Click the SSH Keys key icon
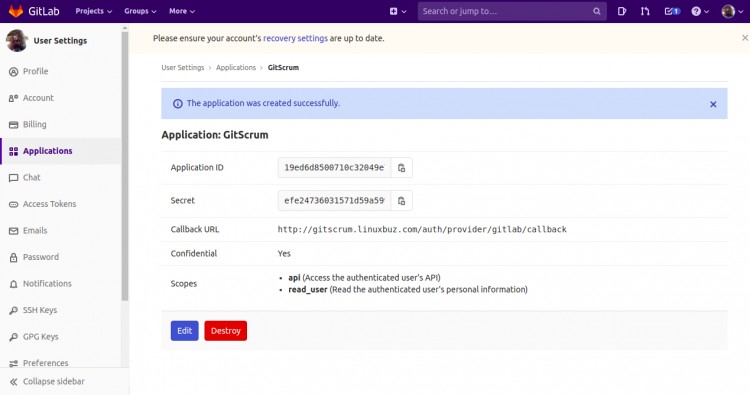Screen dimensions: 750x395 click(13, 311)
